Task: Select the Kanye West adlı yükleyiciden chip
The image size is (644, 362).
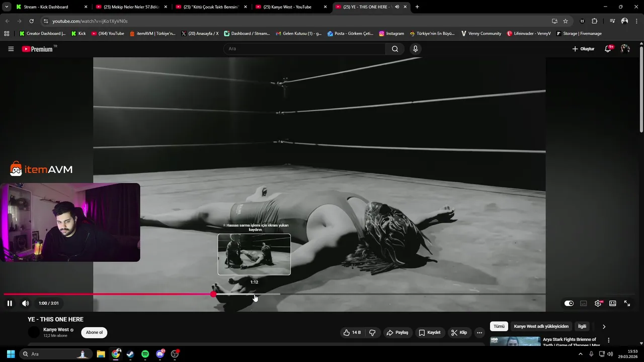Action: click(x=541, y=326)
